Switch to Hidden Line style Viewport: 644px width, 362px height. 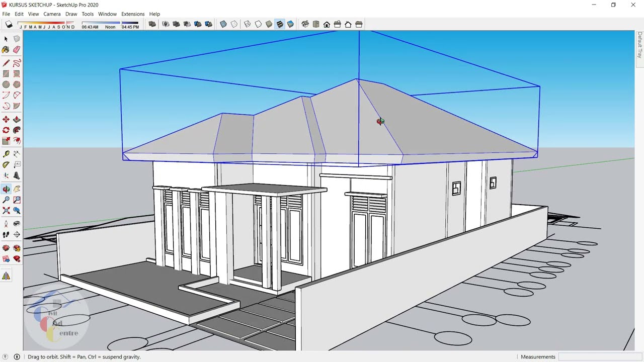coord(258,24)
